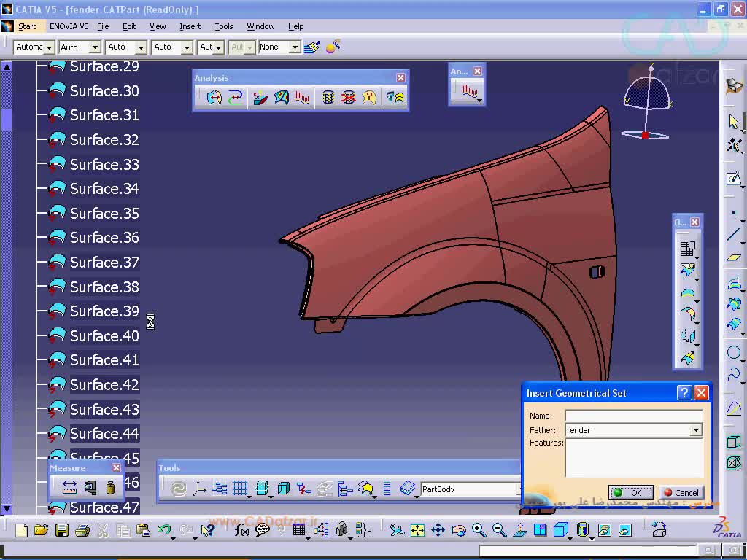Click the Name input field
747x560 pixels.
click(x=633, y=416)
